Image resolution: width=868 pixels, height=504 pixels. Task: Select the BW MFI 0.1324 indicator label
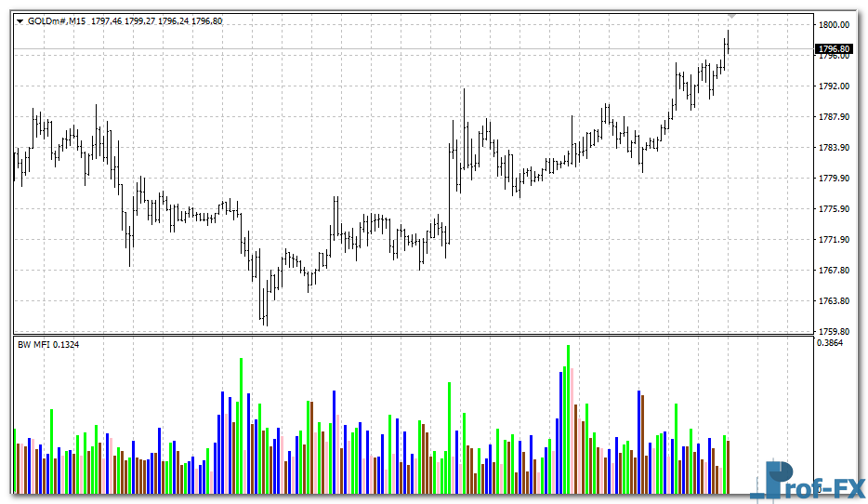(x=48, y=344)
